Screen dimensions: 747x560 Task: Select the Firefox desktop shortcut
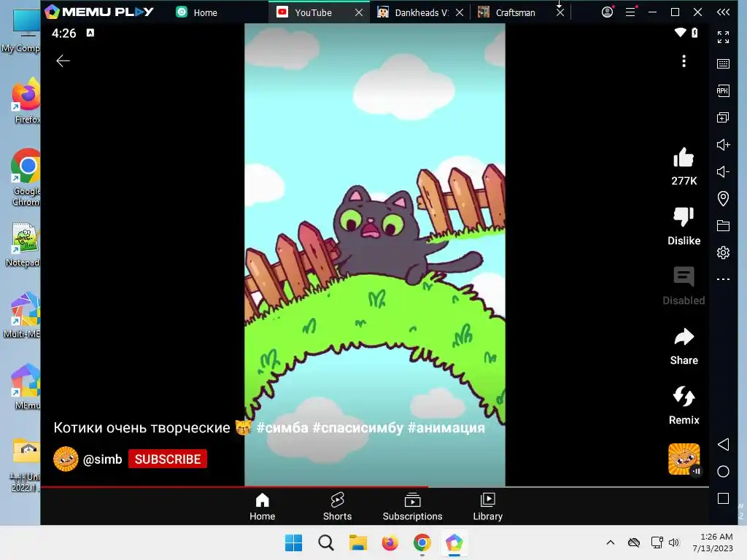[x=26, y=101]
